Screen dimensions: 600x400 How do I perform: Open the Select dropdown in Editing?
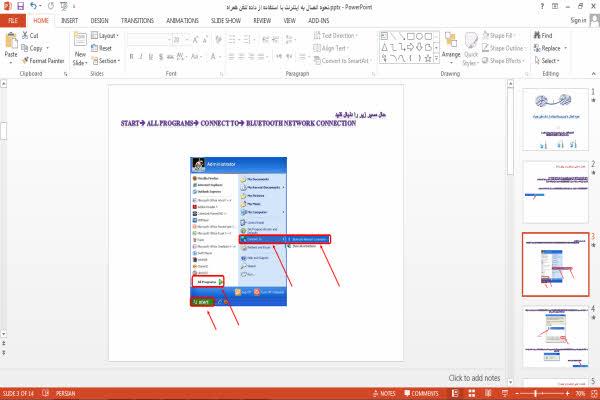coord(547,60)
